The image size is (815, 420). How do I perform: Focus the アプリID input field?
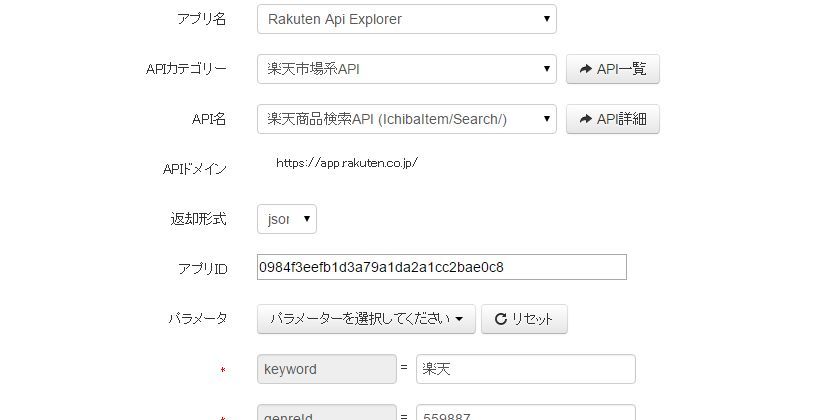(442, 267)
